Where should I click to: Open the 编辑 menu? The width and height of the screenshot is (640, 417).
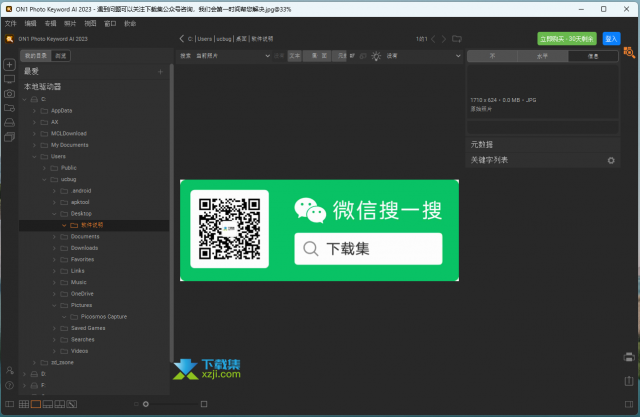coord(31,24)
